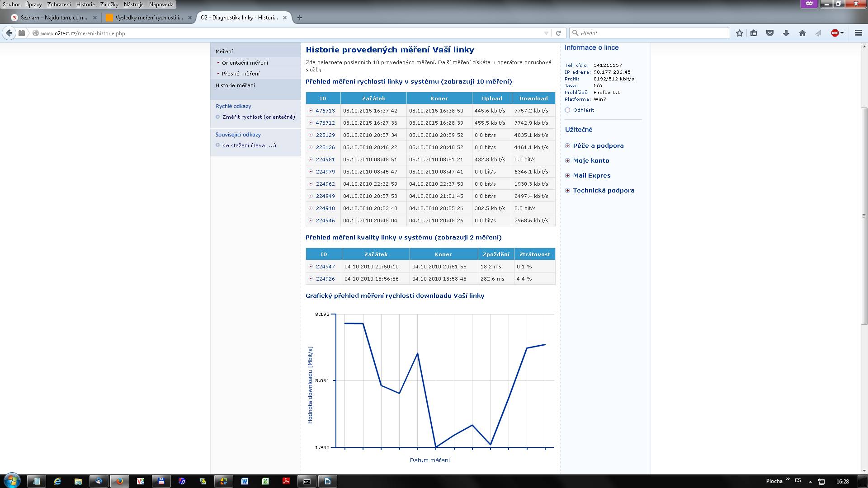Open the Záložky menu
Screen dimensions: 868x488
(x=109, y=4)
